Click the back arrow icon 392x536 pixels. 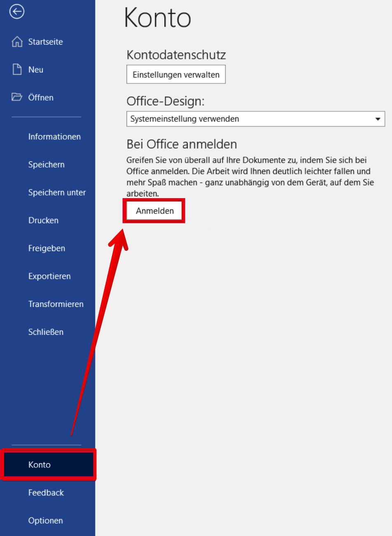click(16, 12)
